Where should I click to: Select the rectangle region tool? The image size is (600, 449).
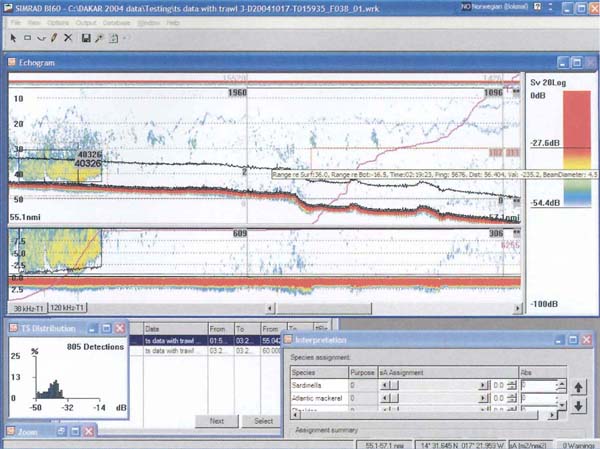tap(27, 37)
